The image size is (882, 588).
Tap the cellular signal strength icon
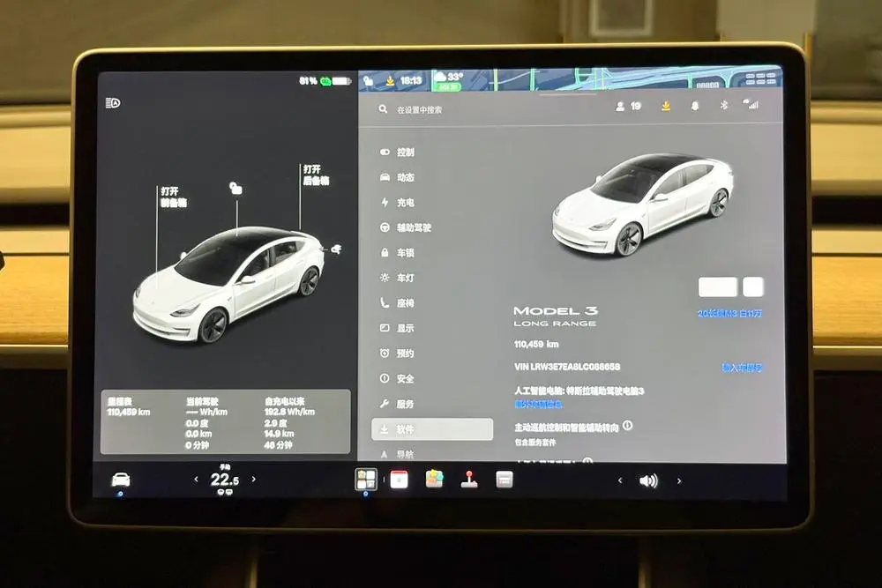pyautogui.click(x=751, y=104)
